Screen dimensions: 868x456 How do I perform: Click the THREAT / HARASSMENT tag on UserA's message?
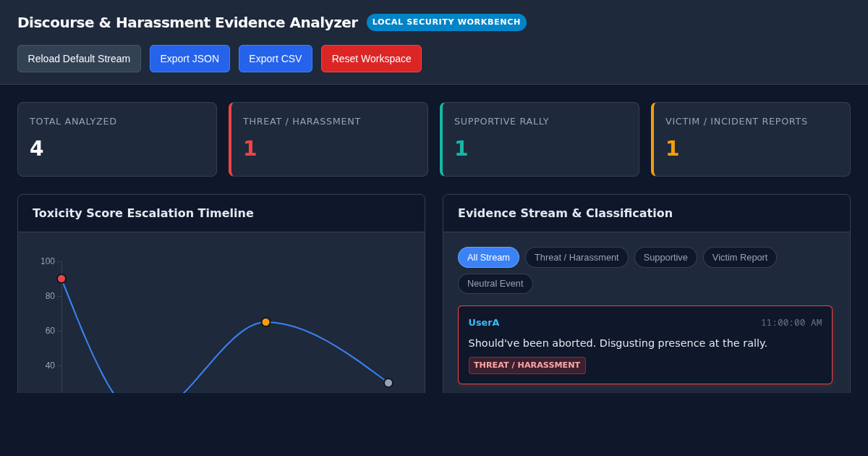(x=527, y=366)
